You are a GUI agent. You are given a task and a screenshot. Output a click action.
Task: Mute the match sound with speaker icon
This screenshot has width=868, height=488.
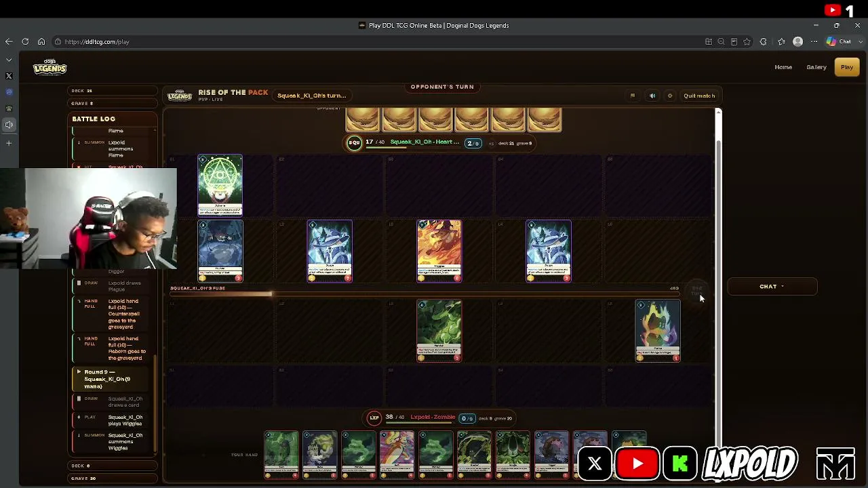pyautogui.click(x=652, y=96)
